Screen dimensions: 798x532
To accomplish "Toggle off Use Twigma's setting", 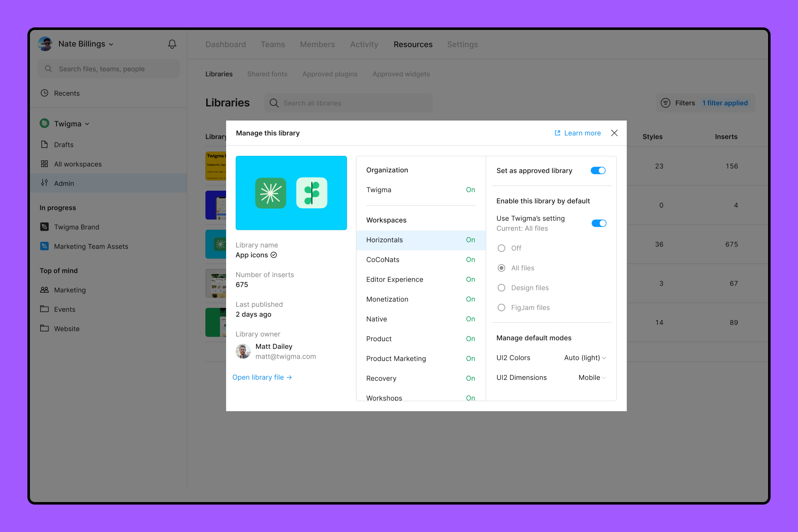I will [599, 223].
